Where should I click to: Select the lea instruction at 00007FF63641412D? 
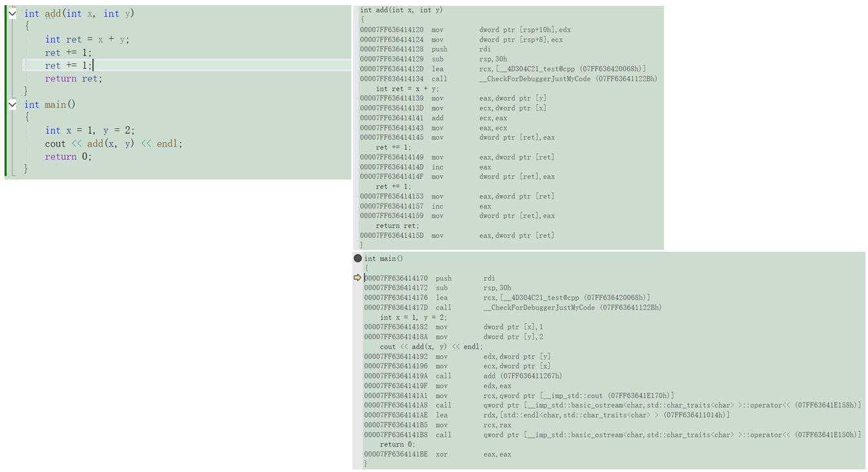503,69
